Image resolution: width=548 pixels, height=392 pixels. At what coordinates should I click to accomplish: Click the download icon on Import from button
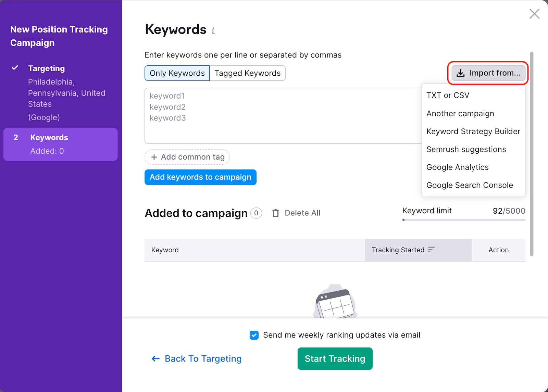460,73
